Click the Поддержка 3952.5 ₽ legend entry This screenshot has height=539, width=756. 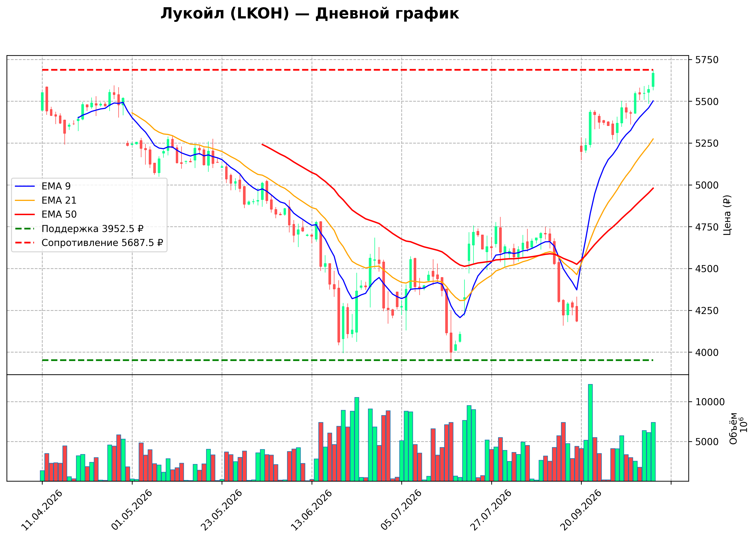coord(79,229)
